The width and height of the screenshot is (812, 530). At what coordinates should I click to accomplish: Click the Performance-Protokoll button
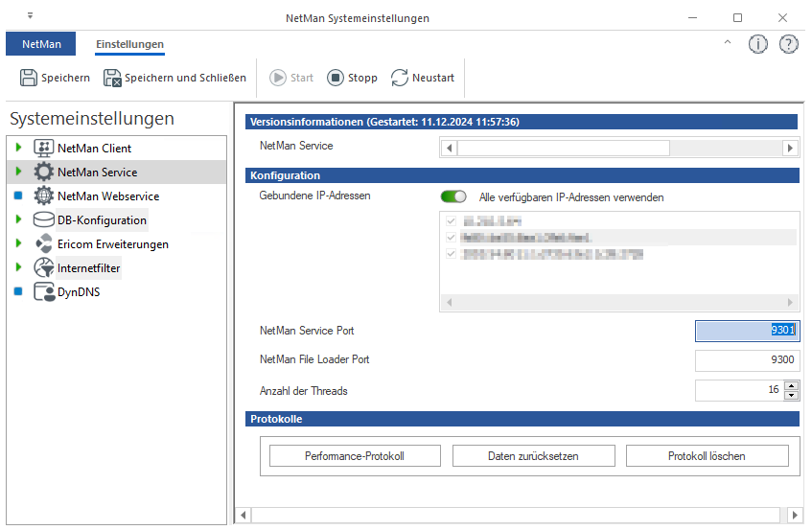tap(355, 456)
